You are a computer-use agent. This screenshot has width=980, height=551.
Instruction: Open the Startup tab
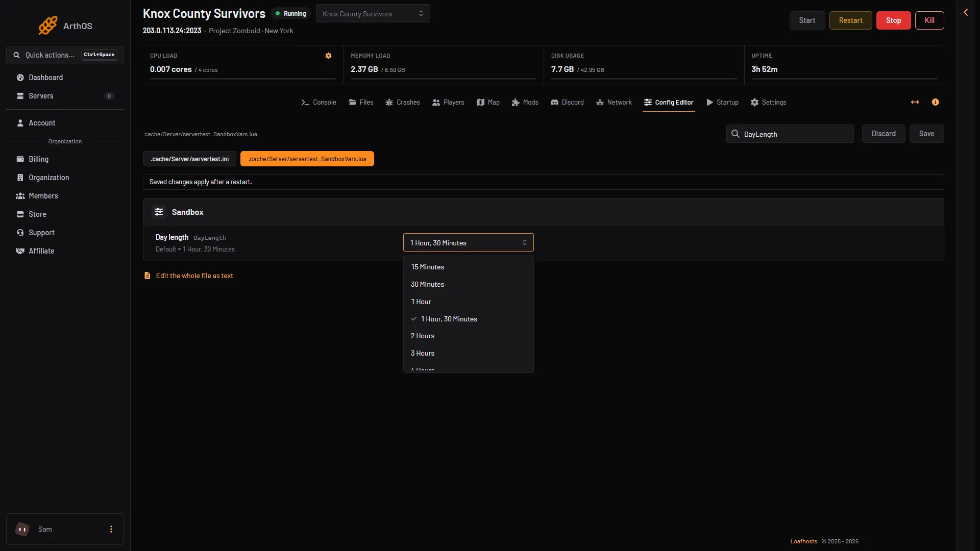click(x=722, y=102)
